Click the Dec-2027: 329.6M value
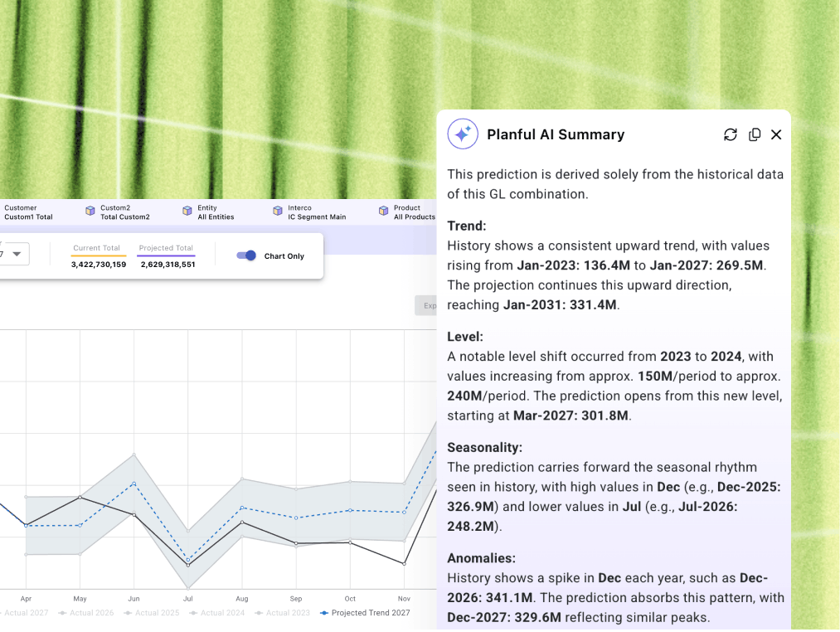 point(504,618)
